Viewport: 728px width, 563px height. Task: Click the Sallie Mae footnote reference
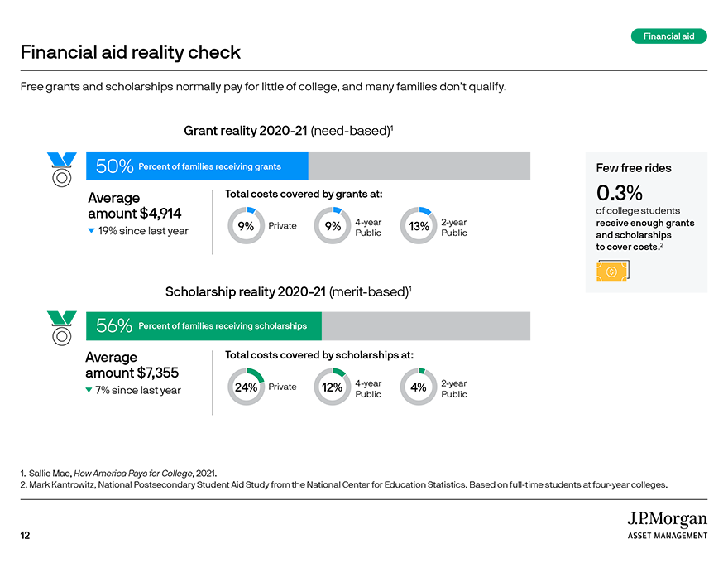click(118, 474)
